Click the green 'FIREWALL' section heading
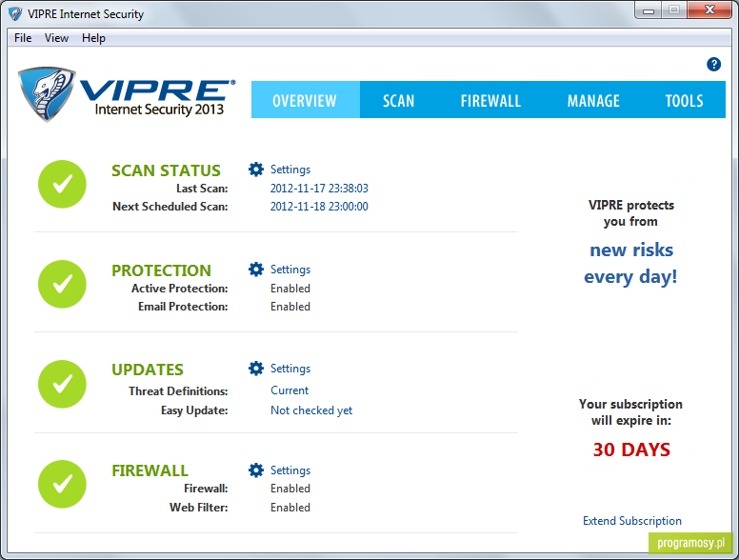Viewport: 739px width, 560px height. tap(150, 470)
